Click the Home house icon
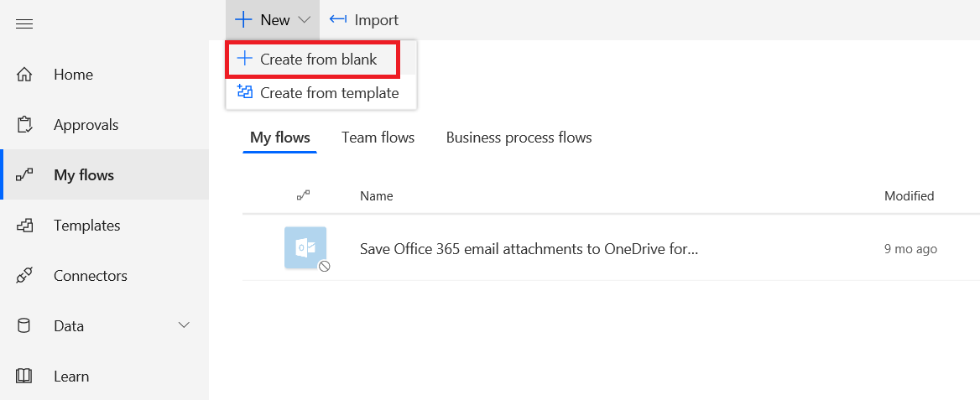Screen dimensions: 980x400 click(x=24, y=75)
